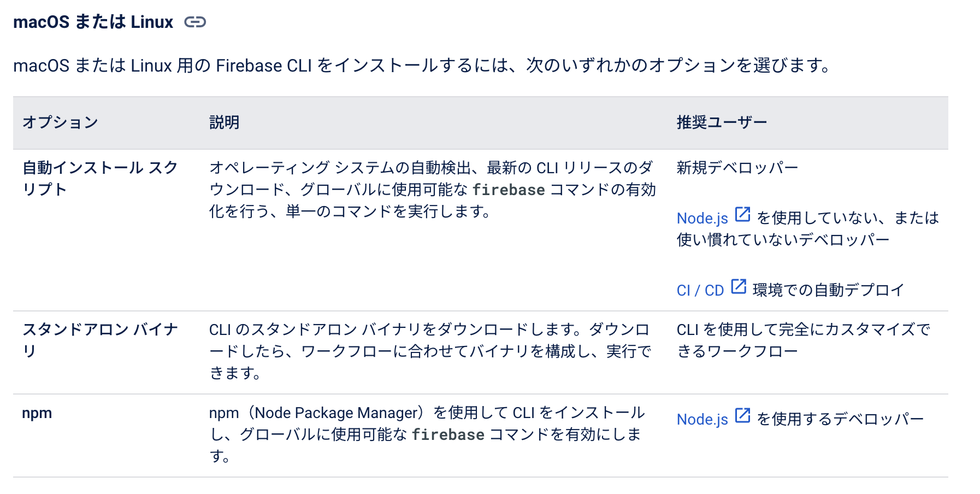Click the intro paragraph about Firebase CLI
The image size is (980, 494).
(x=422, y=66)
